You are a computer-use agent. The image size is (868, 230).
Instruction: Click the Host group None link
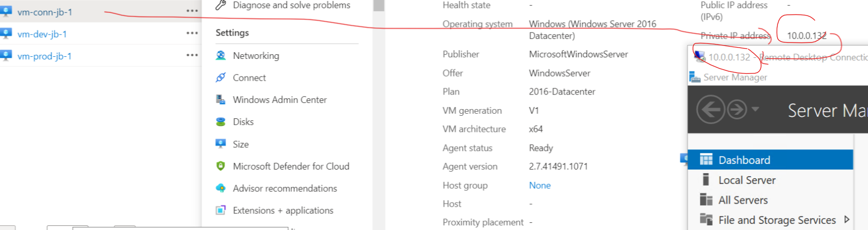540,186
